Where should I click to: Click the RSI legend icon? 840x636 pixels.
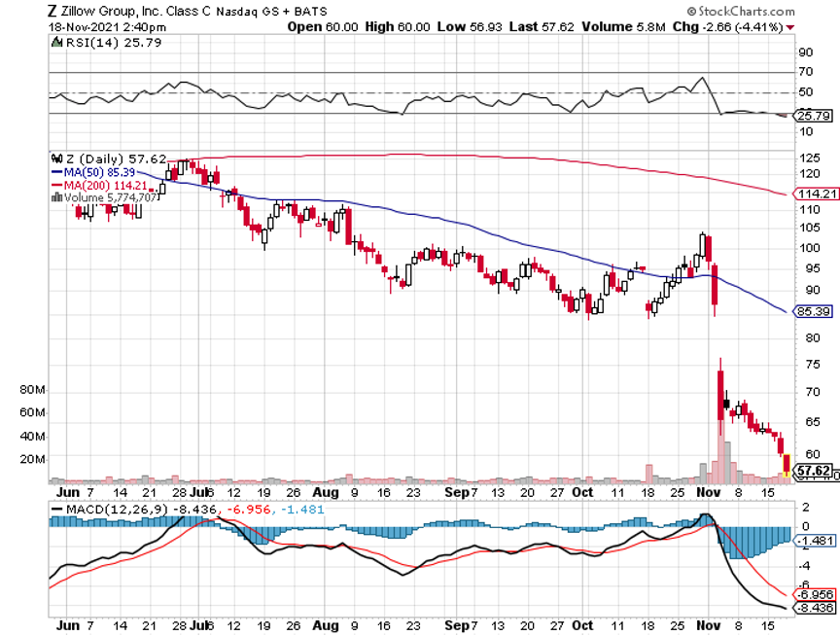pos(56,43)
